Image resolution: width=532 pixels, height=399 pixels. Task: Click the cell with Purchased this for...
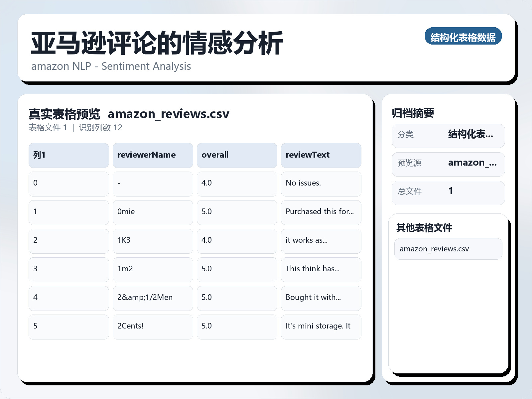[x=321, y=212]
